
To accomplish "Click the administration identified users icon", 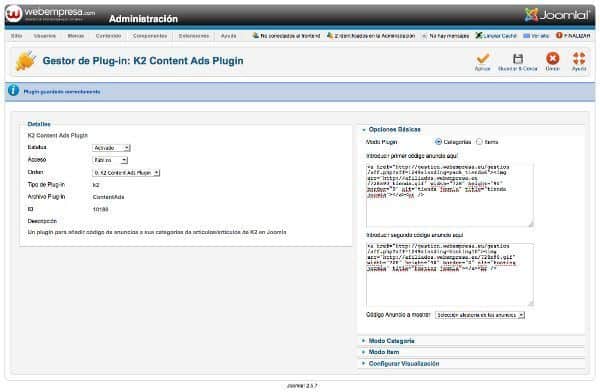I will tap(330, 35).
